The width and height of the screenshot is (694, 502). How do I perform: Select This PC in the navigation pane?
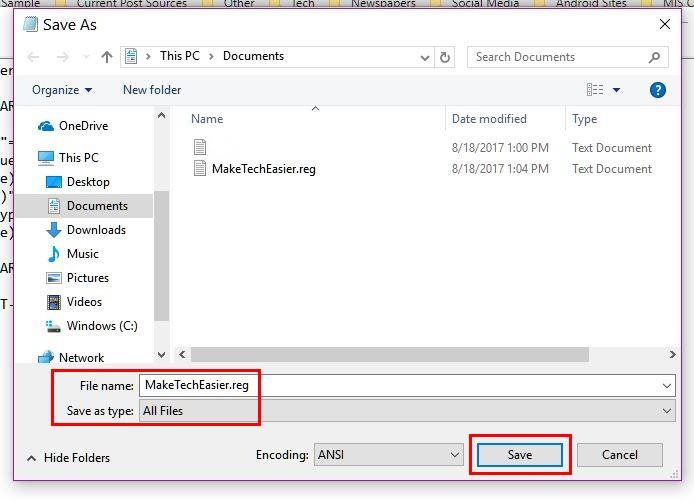point(79,158)
